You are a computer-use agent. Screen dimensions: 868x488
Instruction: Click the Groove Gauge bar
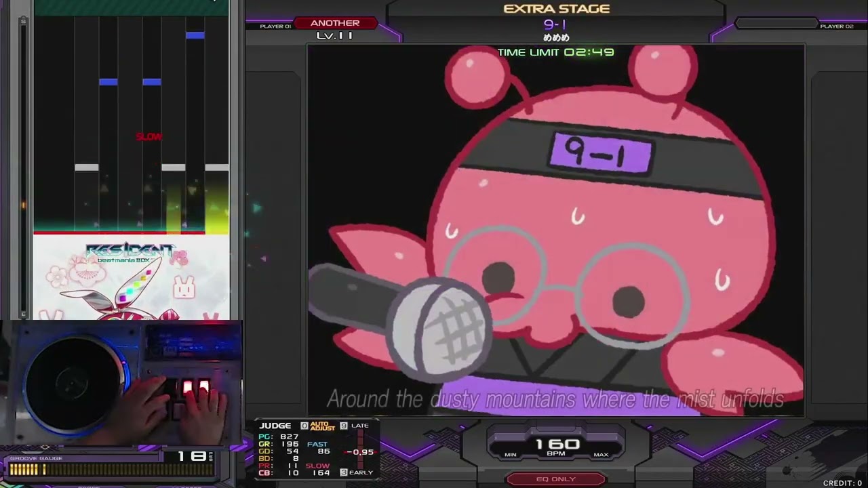(112, 469)
